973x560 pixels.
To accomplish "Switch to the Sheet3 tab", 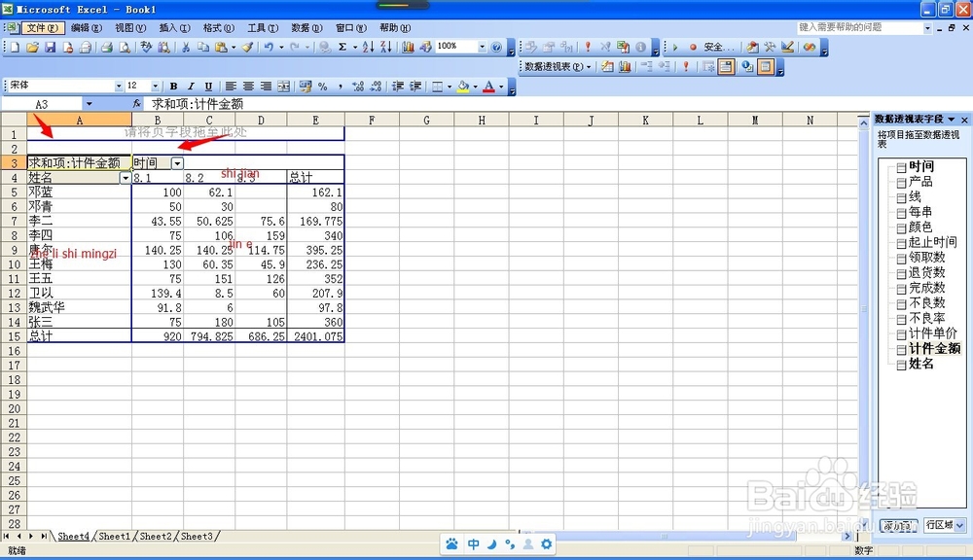I will pos(197,537).
